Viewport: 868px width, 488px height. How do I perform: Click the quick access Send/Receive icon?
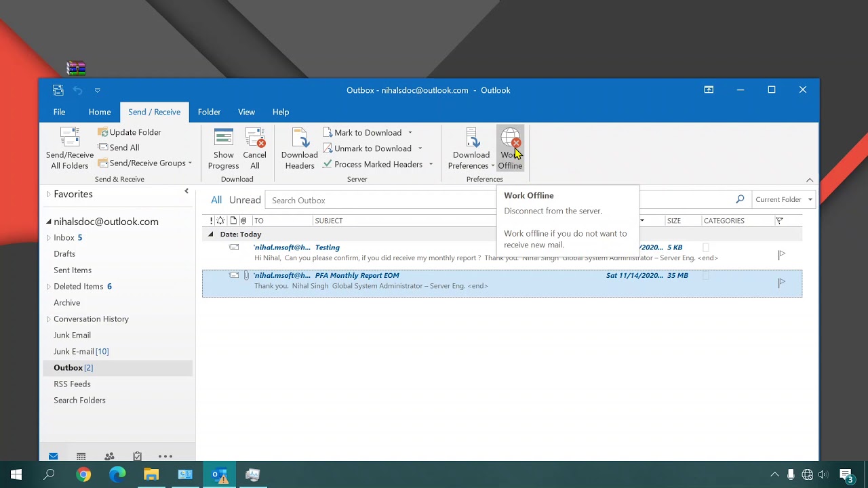click(x=58, y=90)
